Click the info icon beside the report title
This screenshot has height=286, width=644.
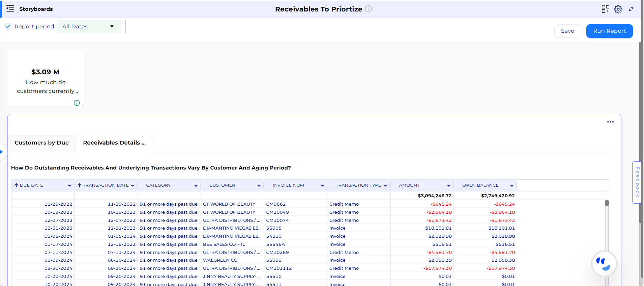pyautogui.click(x=368, y=9)
